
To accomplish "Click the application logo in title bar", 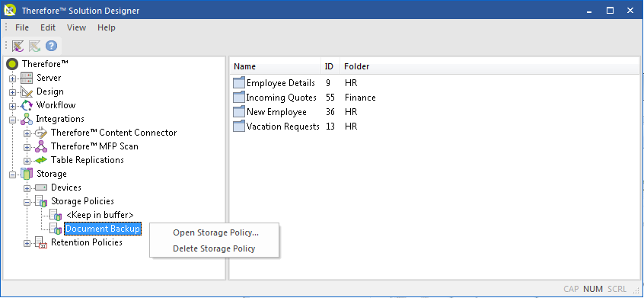I will [x=10, y=10].
